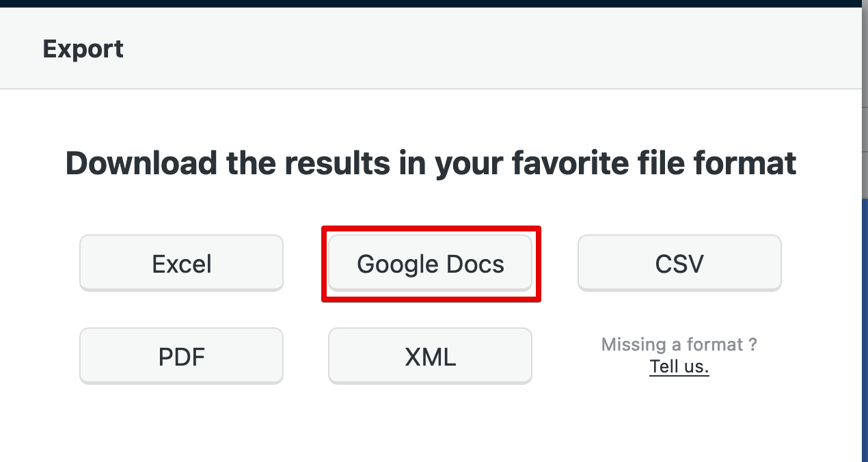868x462 pixels.
Task: Tap the PDF button below Excel
Action: coord(181,356)
